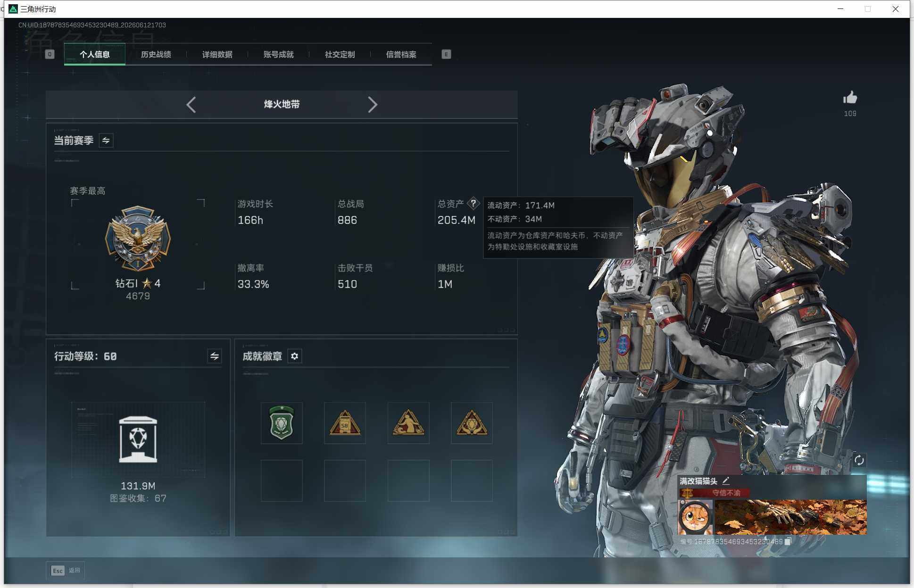
Task: Minimize the 三角洲行动 window
Action: pos(840,9)
